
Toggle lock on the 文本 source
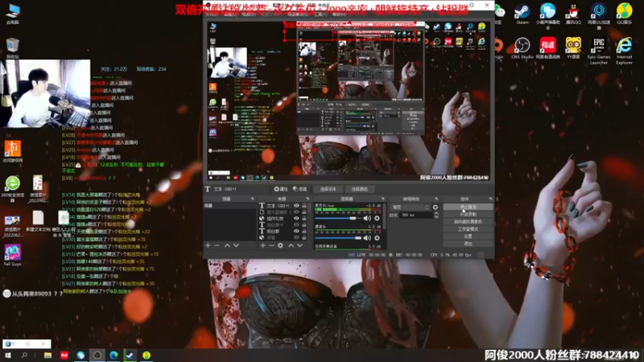click(304, 206)
